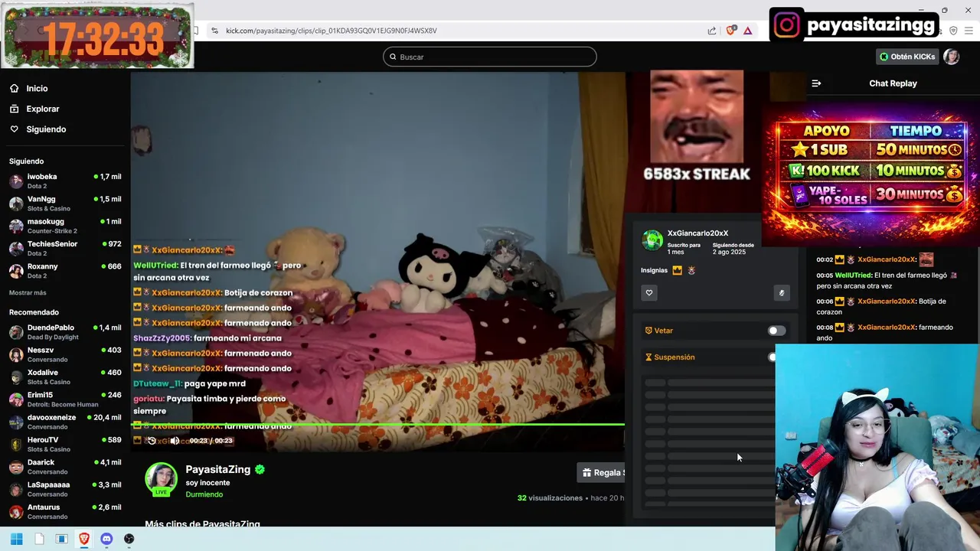The height and width of the screenshot is (551, 980).
Task: Click the mute user icon in card
Action: 781,292
